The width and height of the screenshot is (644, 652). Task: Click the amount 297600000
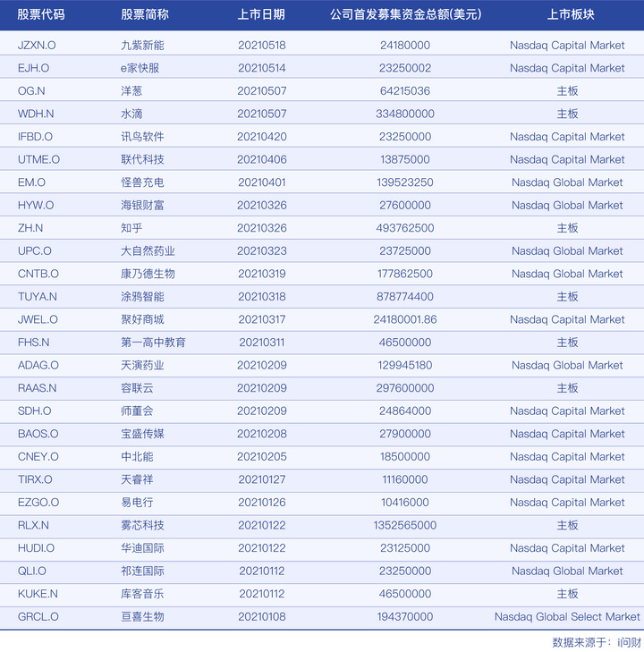(x=405, y=388)
